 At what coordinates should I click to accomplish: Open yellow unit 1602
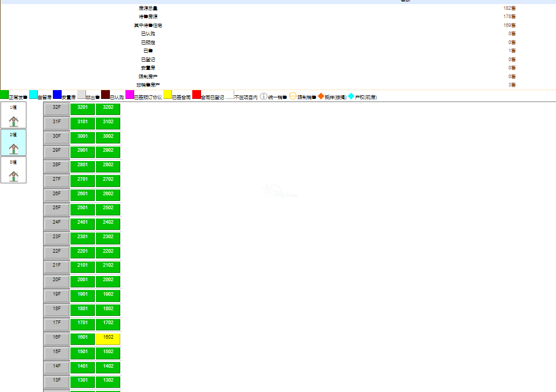pyautogui.click(x=108, y=339)
